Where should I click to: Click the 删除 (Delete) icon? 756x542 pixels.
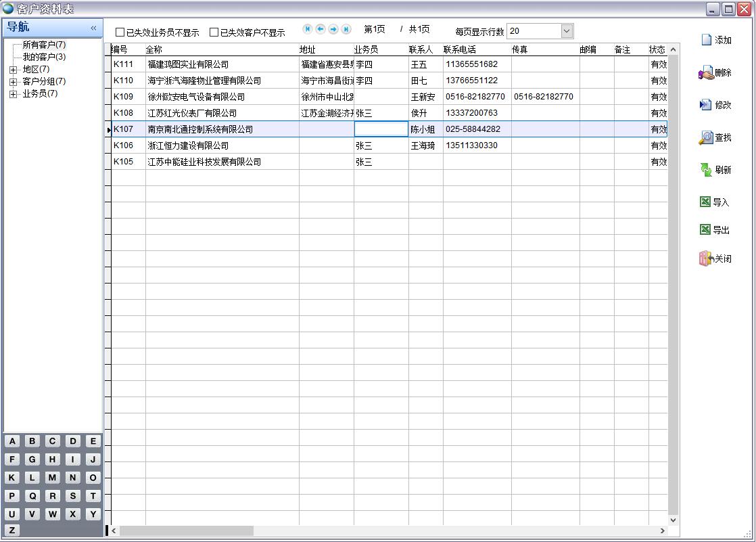706,73
